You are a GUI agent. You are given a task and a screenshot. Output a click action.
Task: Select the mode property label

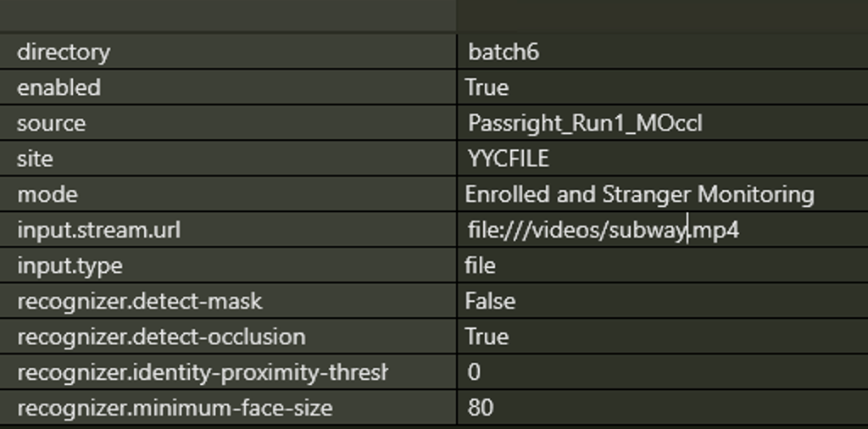[x=47, y=194]
